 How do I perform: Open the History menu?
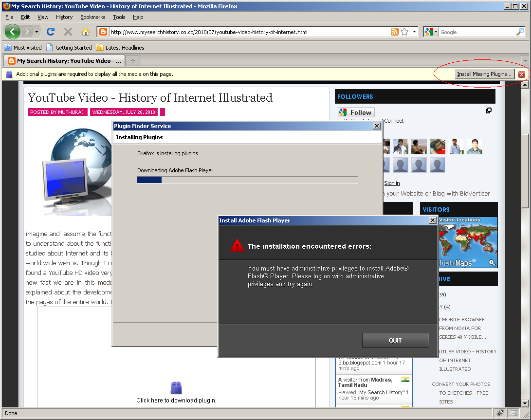point(64,17)
